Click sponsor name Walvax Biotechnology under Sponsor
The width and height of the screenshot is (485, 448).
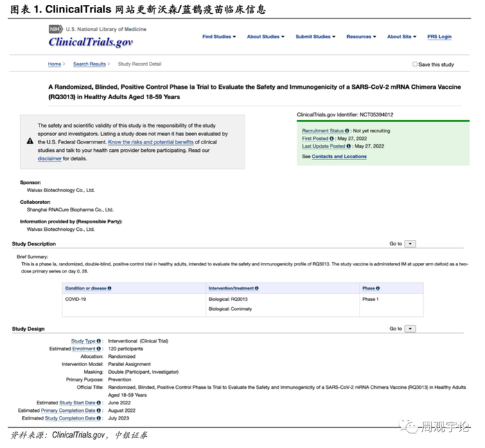pos(61,190)
